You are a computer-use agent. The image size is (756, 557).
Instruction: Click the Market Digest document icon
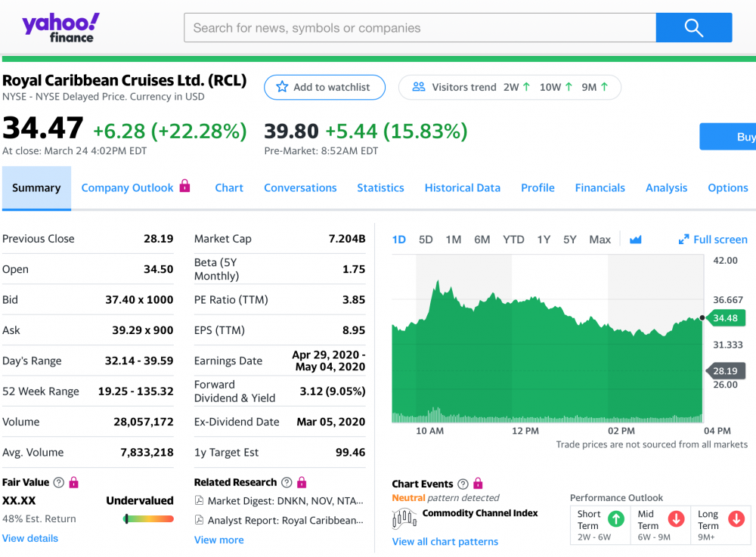(199, 500)
